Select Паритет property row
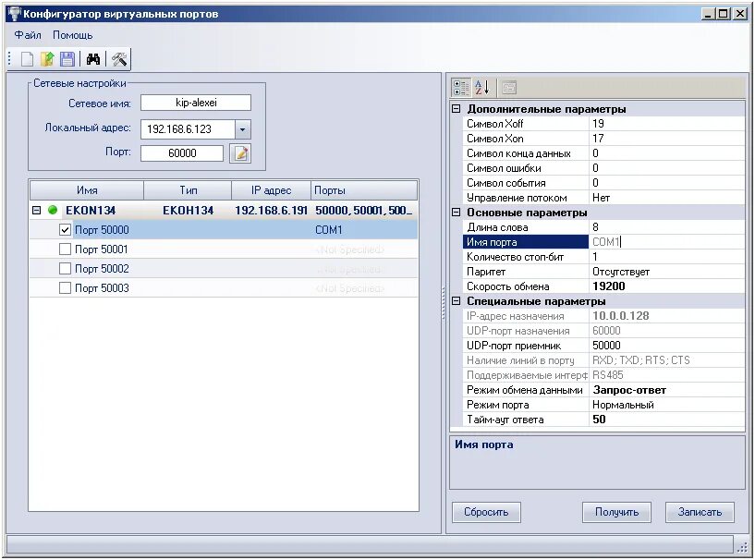The height and width of the screenshot is (560, 755). coord(603,272)
